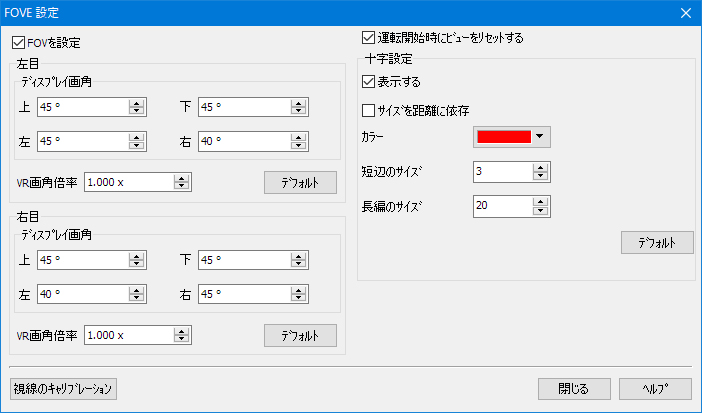Open the カラー dropdown arrow
The image size is (702, 413).
point(541,136)
